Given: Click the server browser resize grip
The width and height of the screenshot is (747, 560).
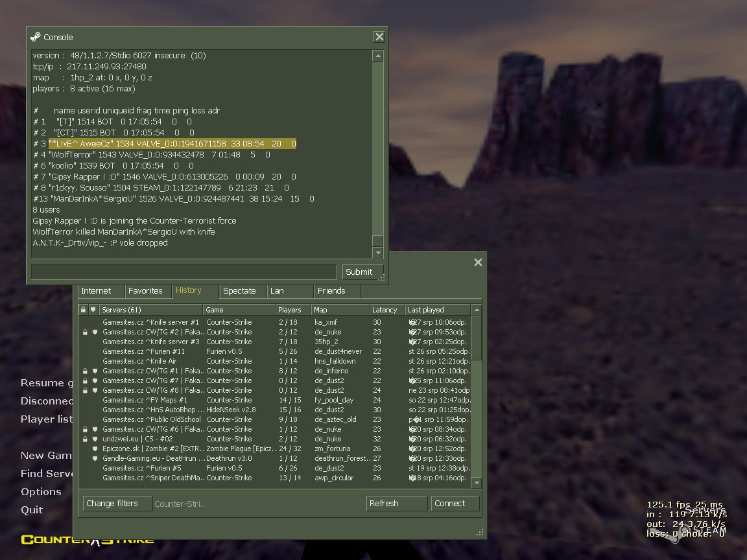Looking at the screenshot, I should point(480,532).
